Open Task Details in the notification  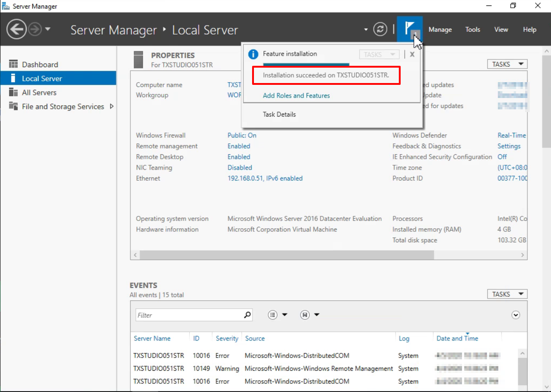[279, 114]
